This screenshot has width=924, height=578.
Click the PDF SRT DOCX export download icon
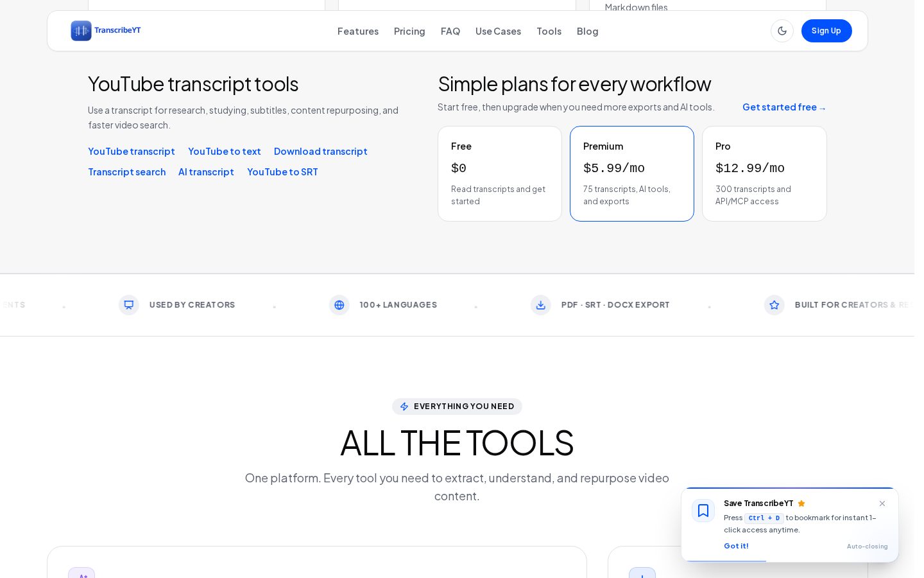point(541,305)
